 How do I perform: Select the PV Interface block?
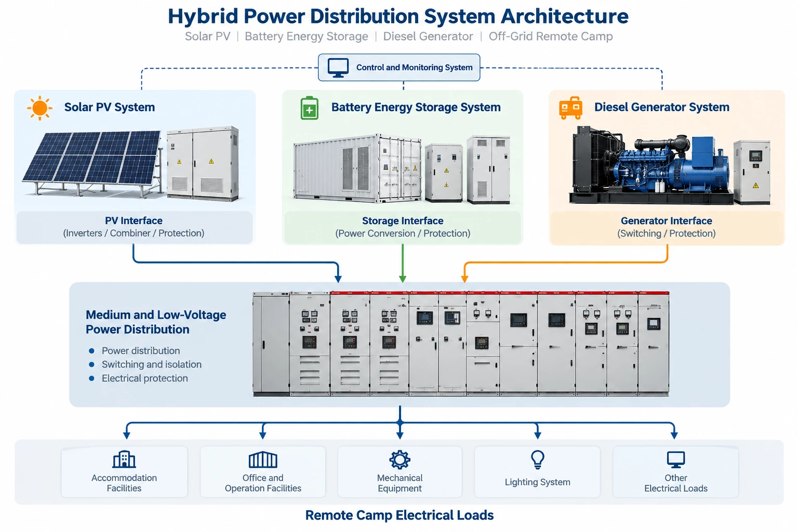(x=135, y=228)
